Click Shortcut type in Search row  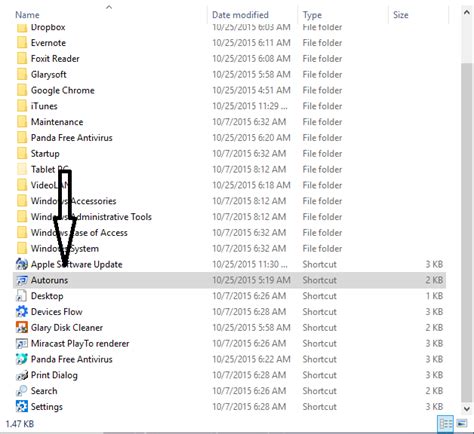[320, 391]
